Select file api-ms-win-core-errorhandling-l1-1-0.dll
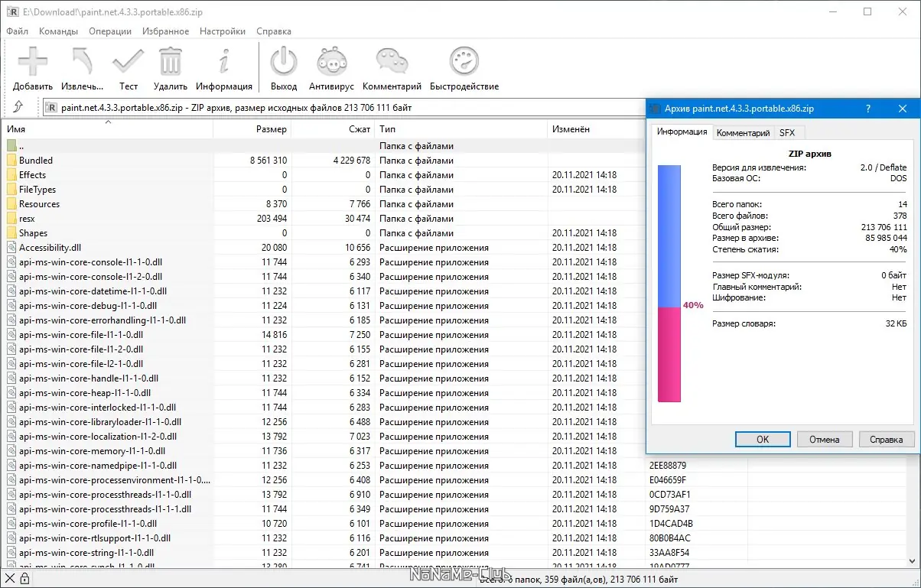Screen dimensions: 921x588 [x=102, y=320]
